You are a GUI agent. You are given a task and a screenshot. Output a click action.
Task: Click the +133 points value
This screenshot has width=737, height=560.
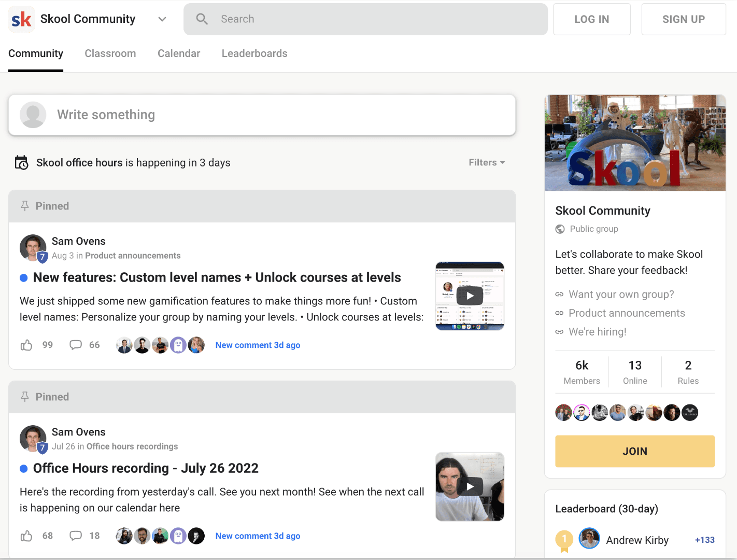(x=705, y=540)
